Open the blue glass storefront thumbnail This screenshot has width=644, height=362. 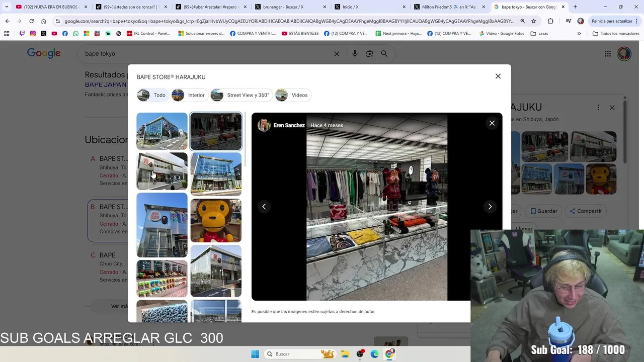pyautogui.click(x=216, y=174)
